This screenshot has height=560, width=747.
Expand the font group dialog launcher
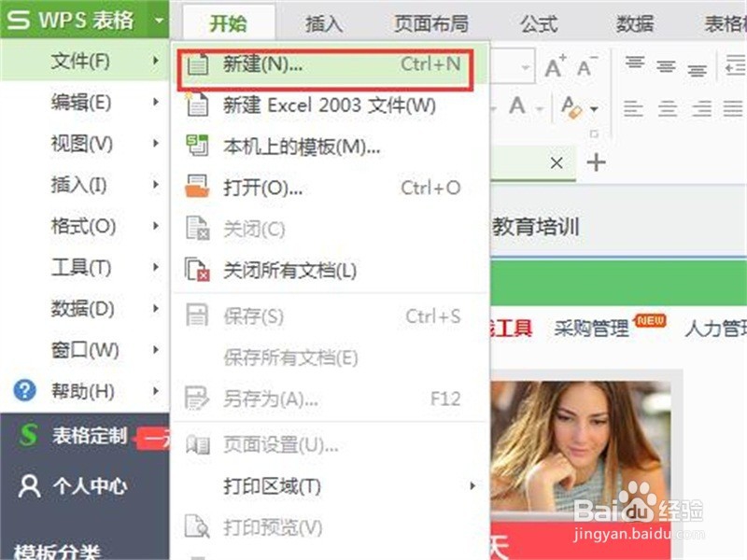coord(594,133)
